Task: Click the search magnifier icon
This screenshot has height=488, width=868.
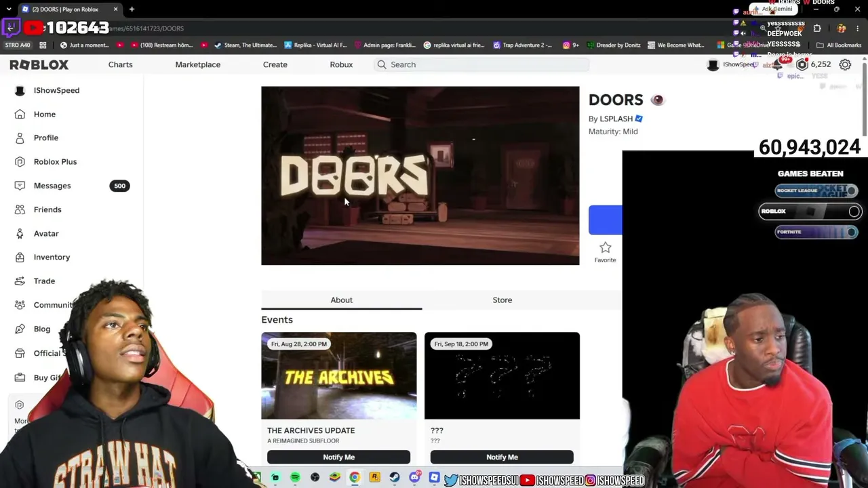Action: click(382, 64)
